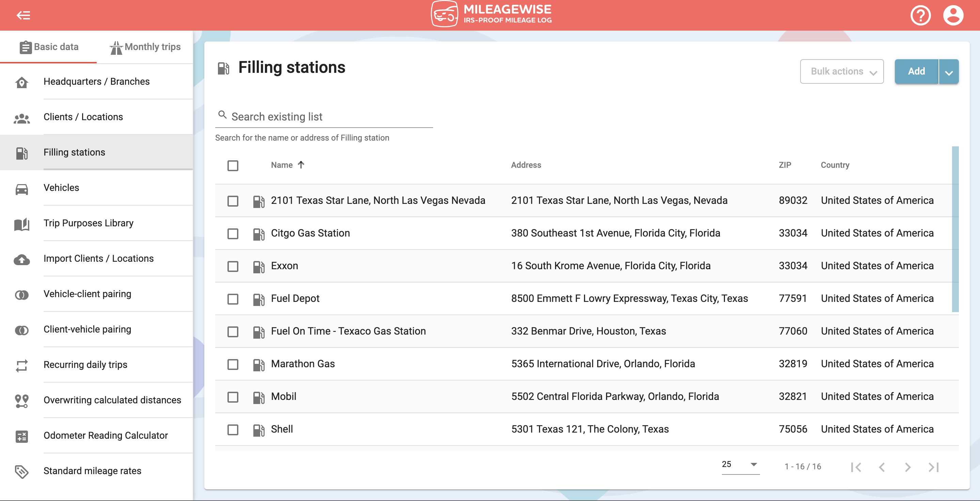This screenshot has width=980, height=501.
Task: Click the Odometer Reading Calculator icon
Action: click(x=22, y=436)
